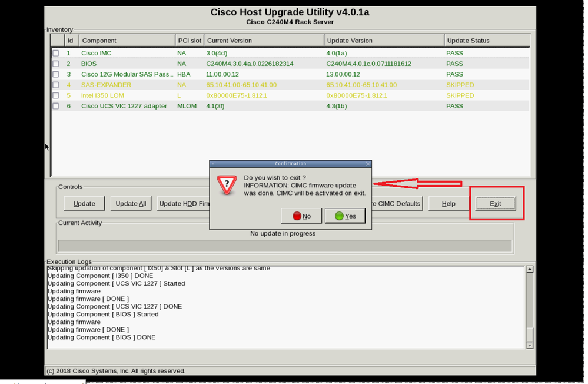
Task: Click log "Updating Component [ UCS VIC 1227 ] Started"
Action: point(117,283)
